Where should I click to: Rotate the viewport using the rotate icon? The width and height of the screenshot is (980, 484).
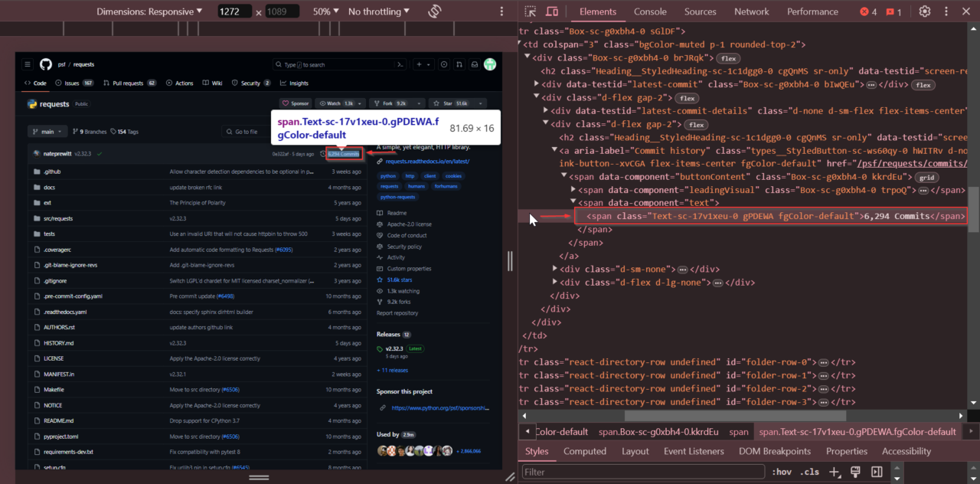(435, 11)
